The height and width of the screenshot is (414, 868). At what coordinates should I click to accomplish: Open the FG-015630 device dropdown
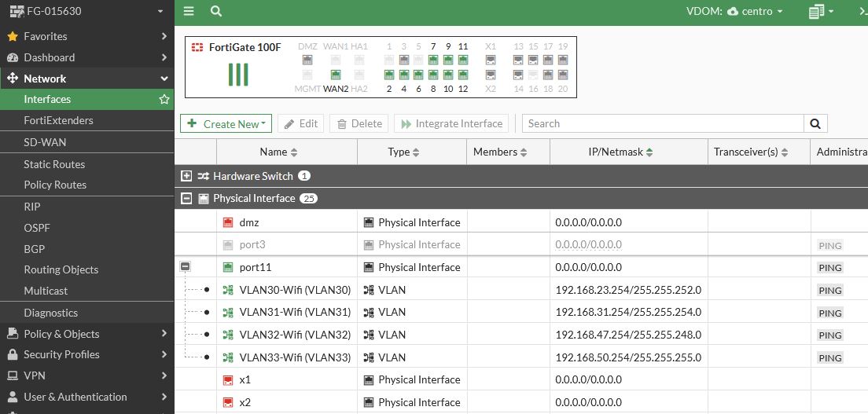87,11
